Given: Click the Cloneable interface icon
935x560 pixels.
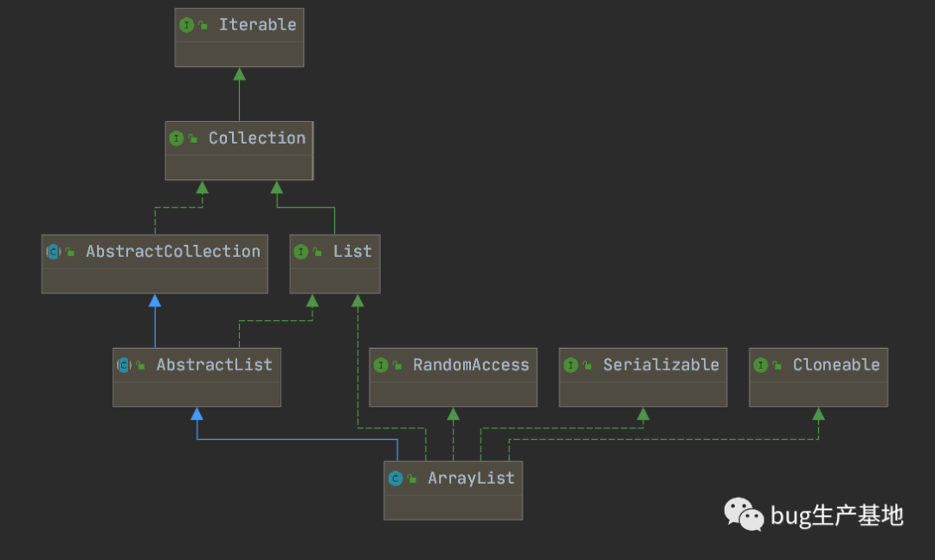Looking at the screenshot, I should [761, 365].
